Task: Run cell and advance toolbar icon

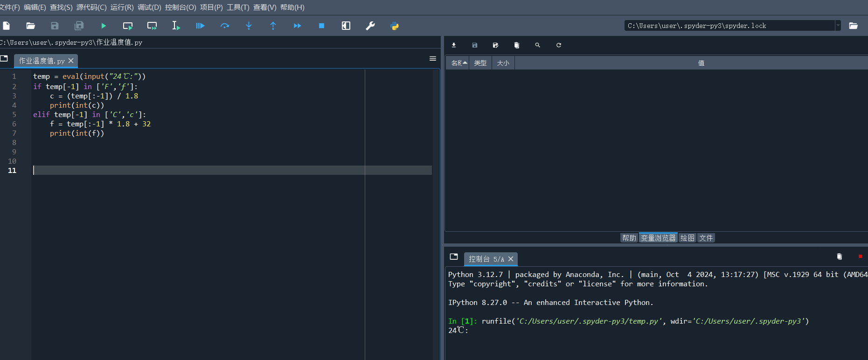Action: (152, 26)
